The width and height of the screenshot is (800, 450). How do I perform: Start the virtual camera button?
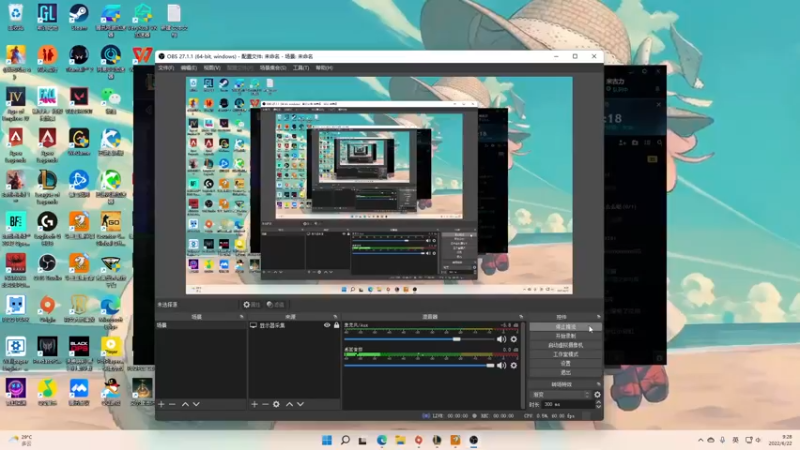[565, 345]
